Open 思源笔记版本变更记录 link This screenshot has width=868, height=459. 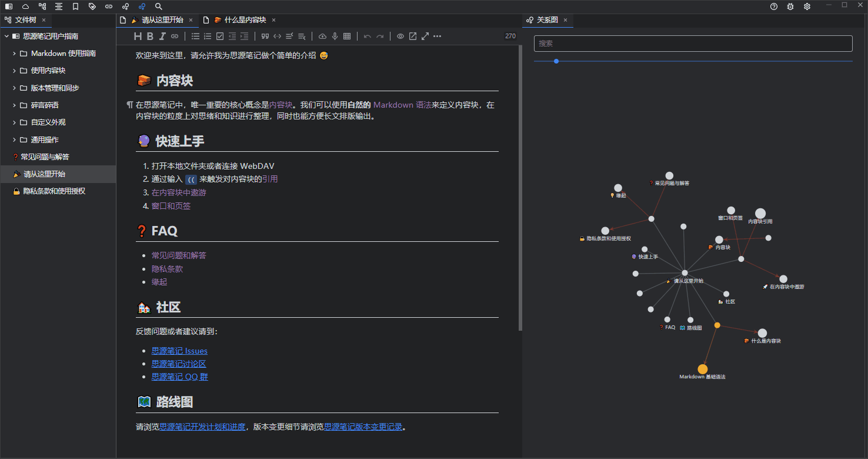pyautogui.click(x=363, y=427)
